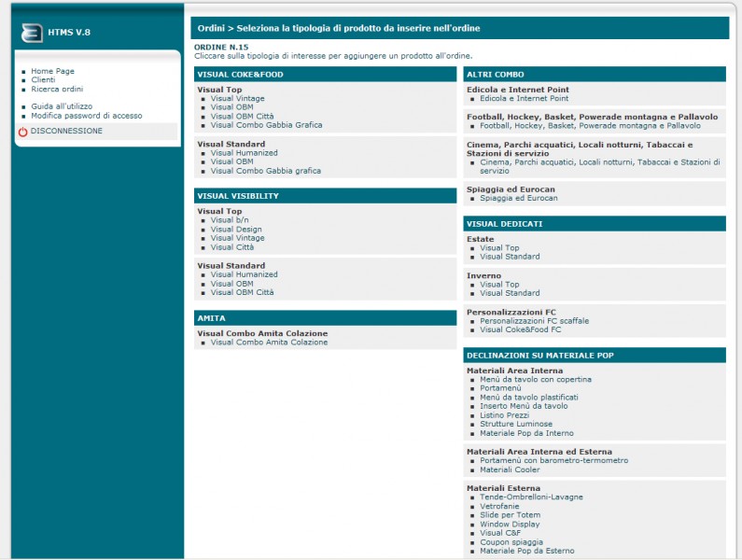The image size is (742, 560).
Task: Select the Visual Combo Amita Colazione link
Action: coord(269,343)
